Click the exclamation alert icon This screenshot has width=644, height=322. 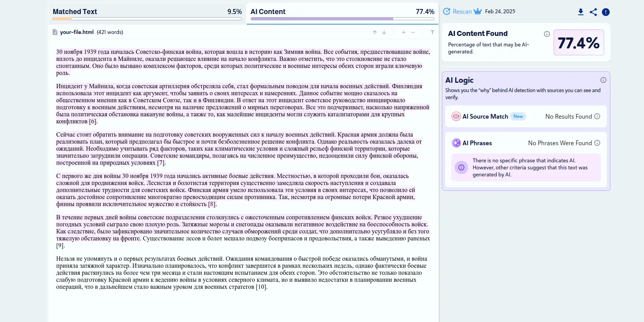pyautogui.click(x=605, y=12)
